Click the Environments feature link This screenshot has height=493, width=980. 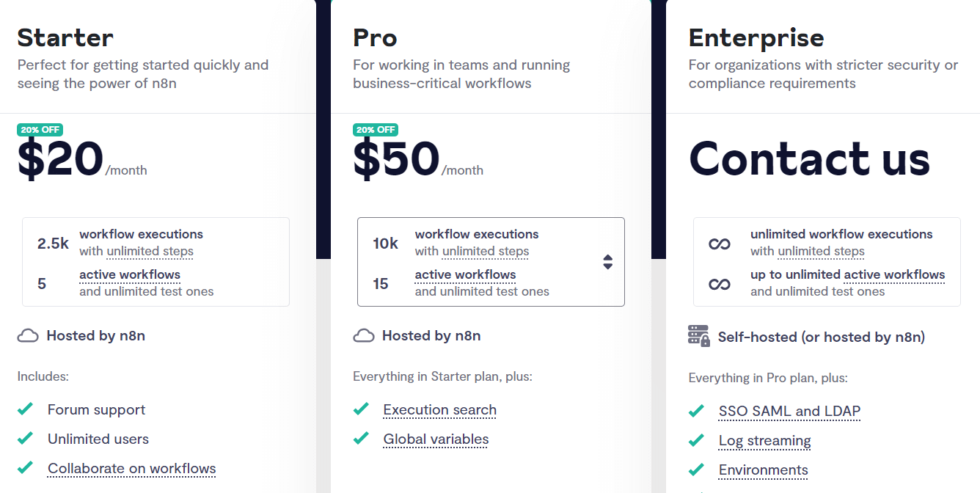point(763,470)
